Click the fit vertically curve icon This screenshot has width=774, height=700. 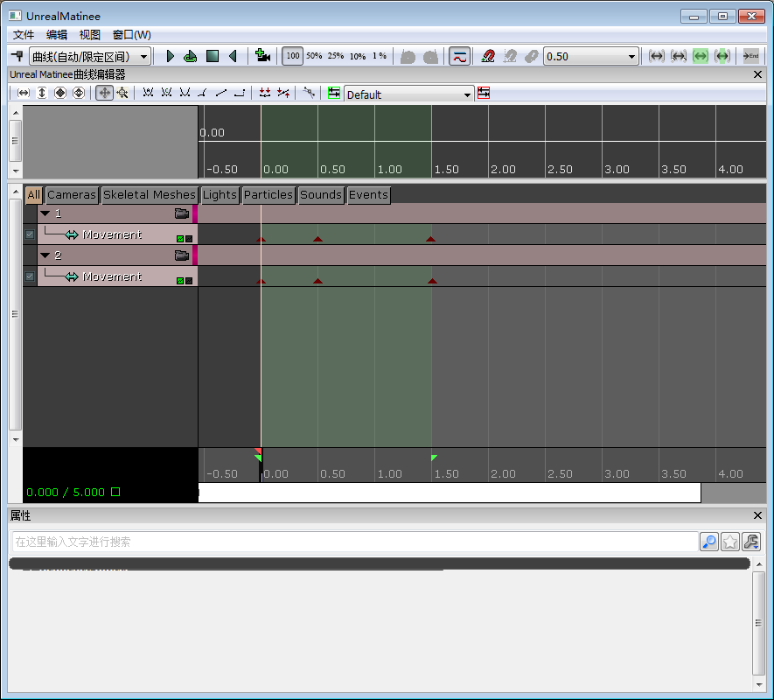42,93
